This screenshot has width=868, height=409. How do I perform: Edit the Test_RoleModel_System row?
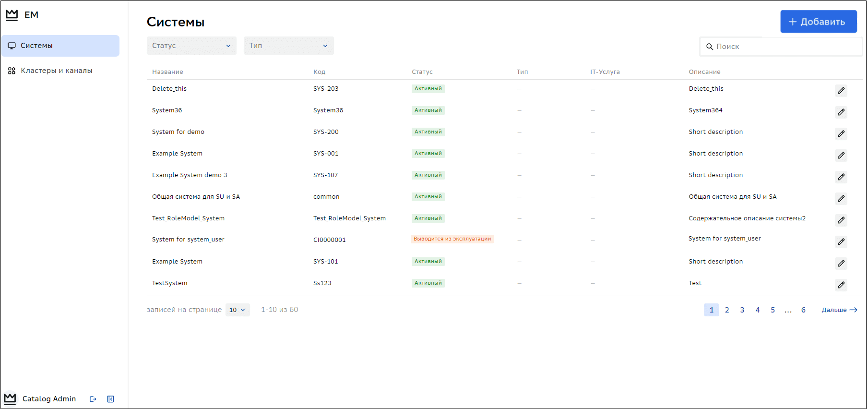pyautogui.click(x=841, y=220)
